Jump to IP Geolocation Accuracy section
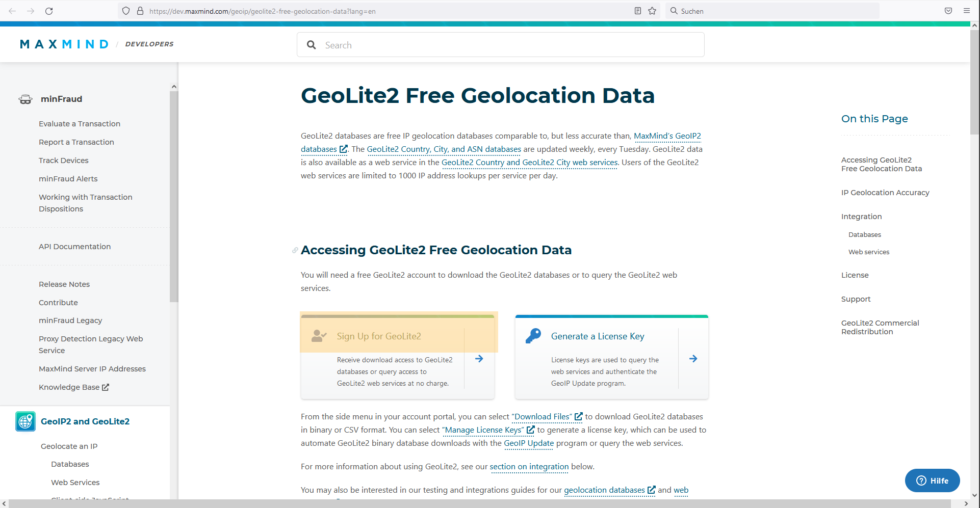Viewport: 980px width, 508px height. 885,193
